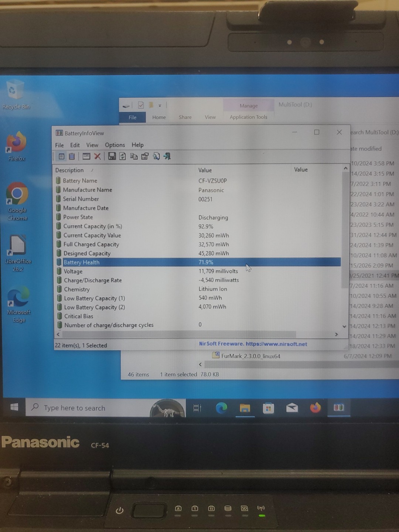Select Low Battery Capacity (2) row

point(198,307)
